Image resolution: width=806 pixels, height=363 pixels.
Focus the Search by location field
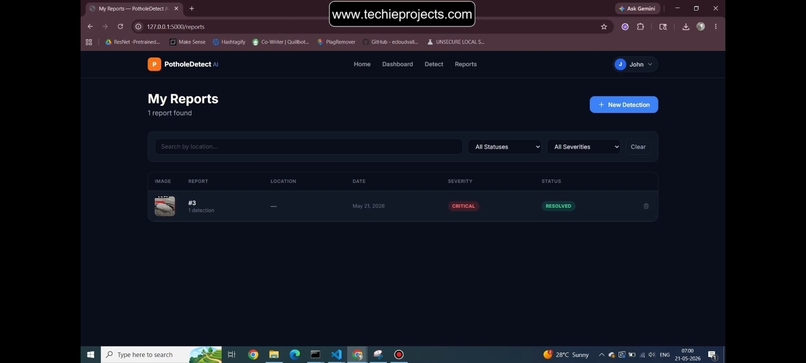(308, 147)
